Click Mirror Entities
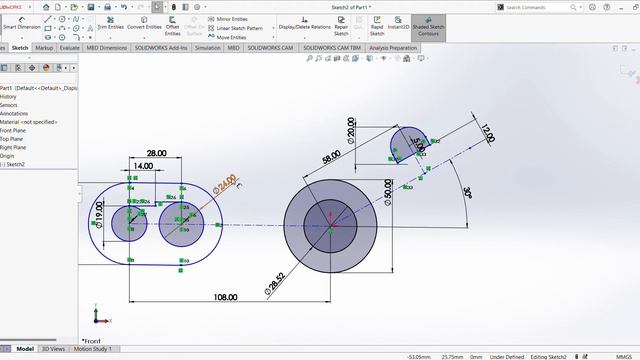This screenshot has width=640, height=360. pyautogui.click(x=228, y=19)
